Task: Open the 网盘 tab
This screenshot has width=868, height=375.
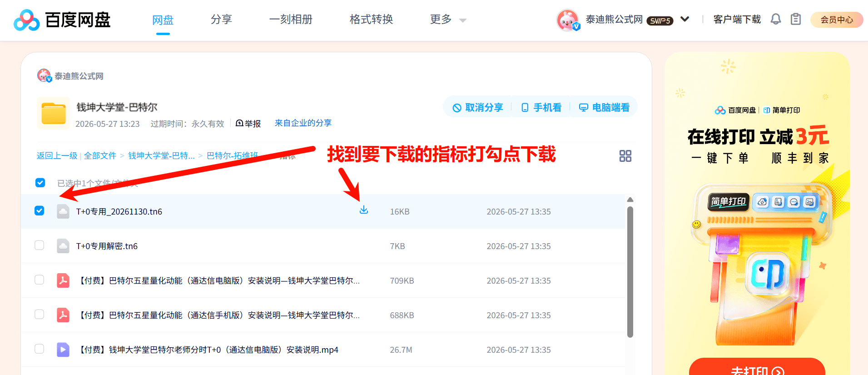Action: [x=163, y=20]
